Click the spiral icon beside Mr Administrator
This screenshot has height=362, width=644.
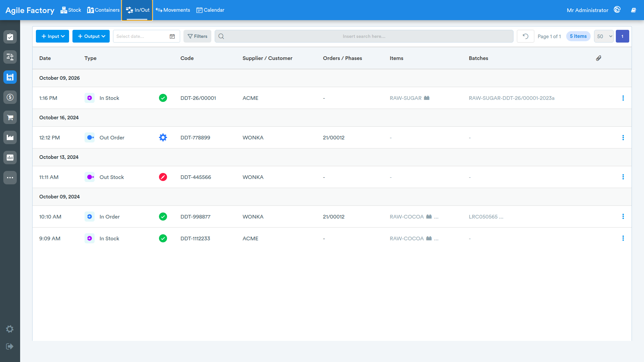click(617, 10)
